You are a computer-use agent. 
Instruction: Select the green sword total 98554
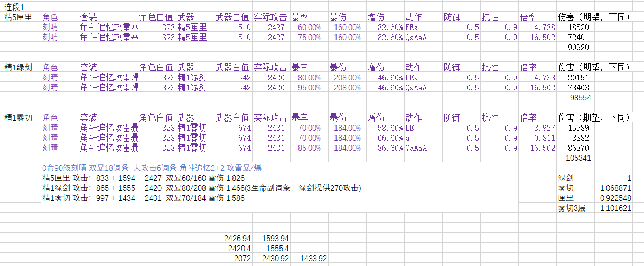[580, 98]
